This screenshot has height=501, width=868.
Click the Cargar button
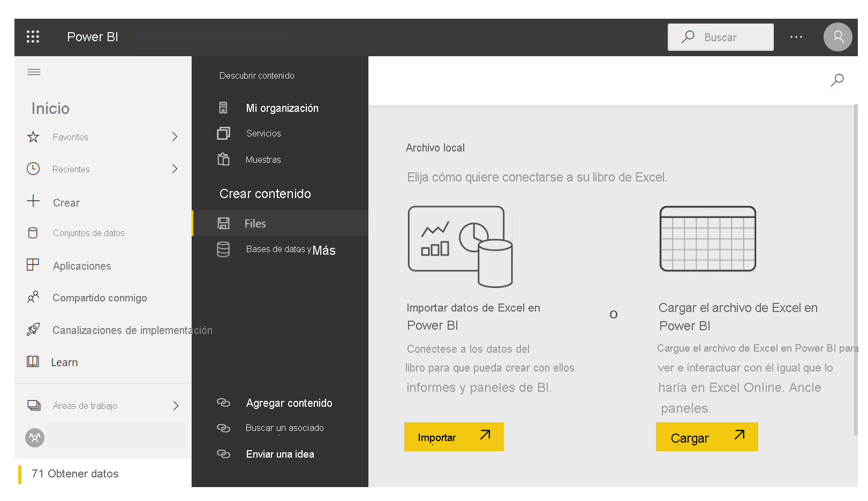click(707, 437)
